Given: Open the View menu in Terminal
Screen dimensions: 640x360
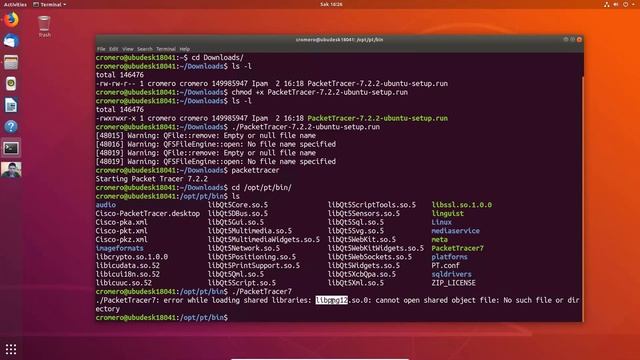Looking at the screenshot, I should point(127,49).
